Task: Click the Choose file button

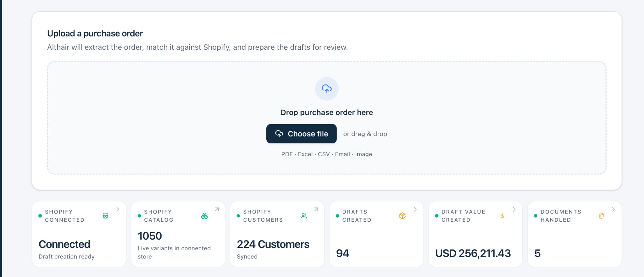Action: pos(301,134)
